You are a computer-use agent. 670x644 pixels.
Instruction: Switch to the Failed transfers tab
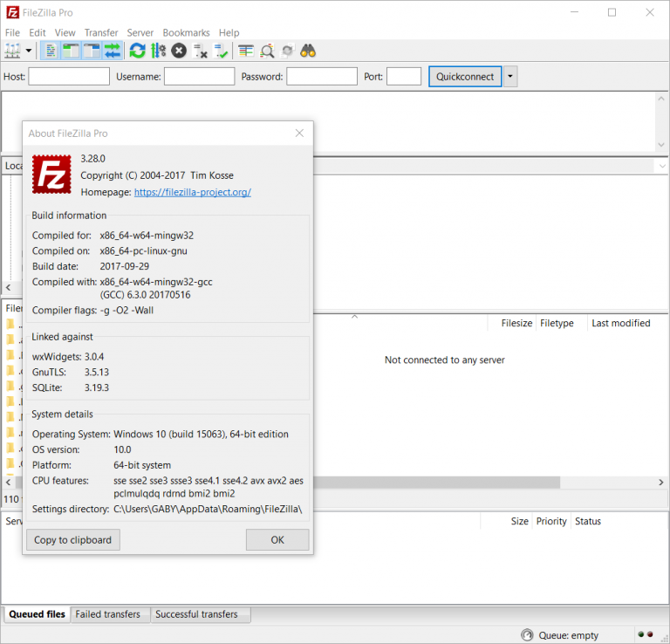107,614
